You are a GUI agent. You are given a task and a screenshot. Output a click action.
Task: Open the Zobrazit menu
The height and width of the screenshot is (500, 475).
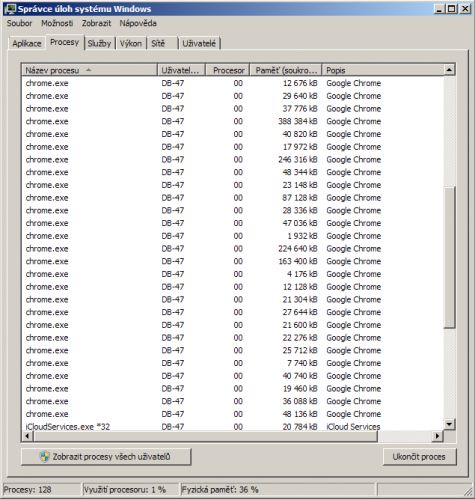pyautogui.click(x=96, y=23)
